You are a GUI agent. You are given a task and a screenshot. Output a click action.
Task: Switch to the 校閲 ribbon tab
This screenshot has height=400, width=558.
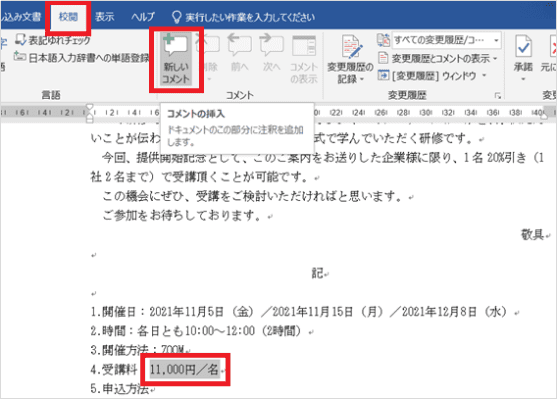coord(68,17)
